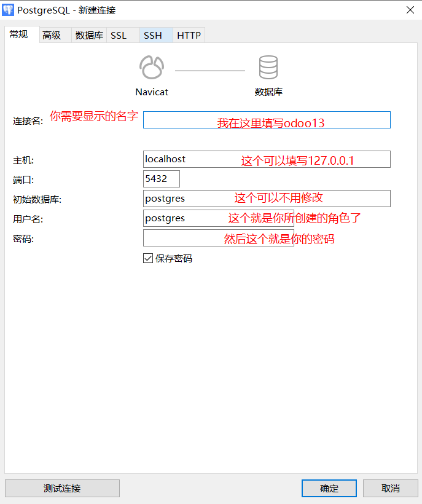Click the 用户名: label
The height and width of the screenshot is (504, 422).
coord(28,219)
